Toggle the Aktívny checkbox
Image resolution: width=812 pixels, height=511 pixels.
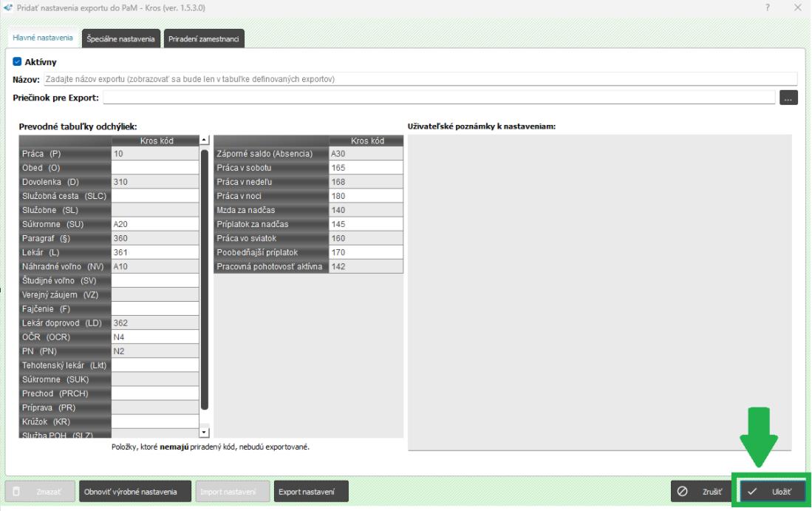(18, 63)
